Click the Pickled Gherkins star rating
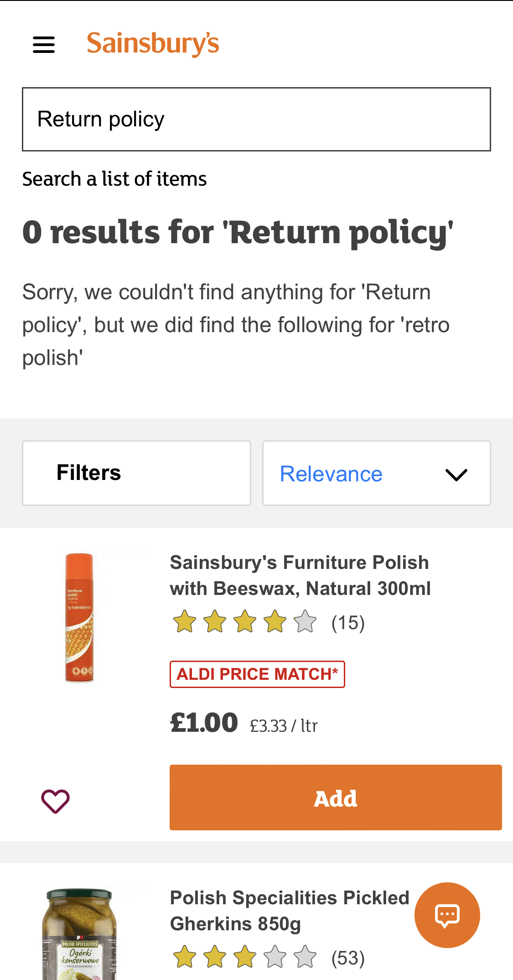513x980 pixels. [x=244, y=957]
